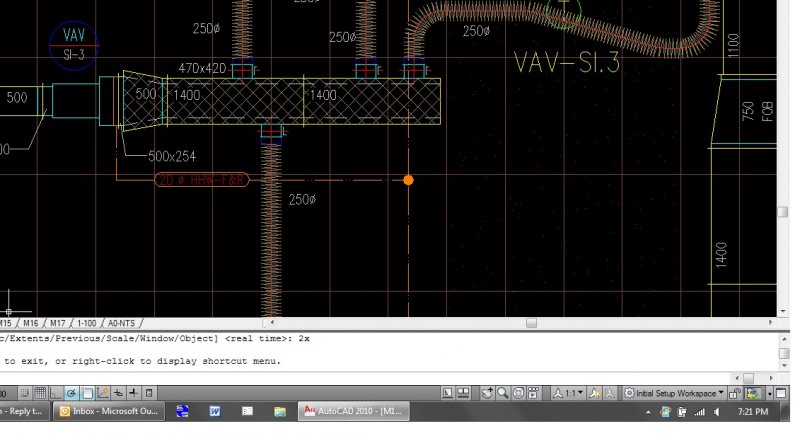Image resolution: width=800 pixels, height=436 pixels.
Task: Click the ShowMotion icon
Action: (x=534, y=393)
